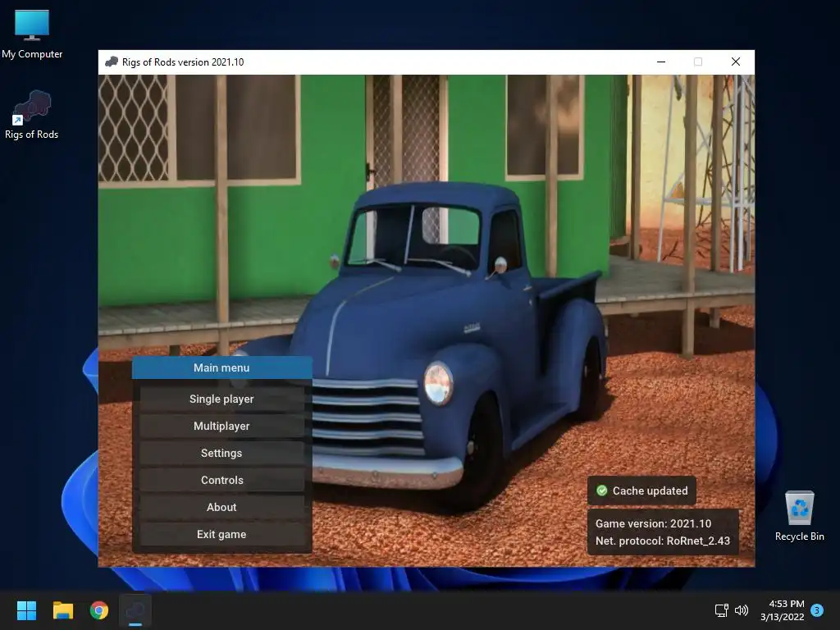Open the volume speaker tray icon
Viewport: 840px width, 630px height.
point(742,610)
